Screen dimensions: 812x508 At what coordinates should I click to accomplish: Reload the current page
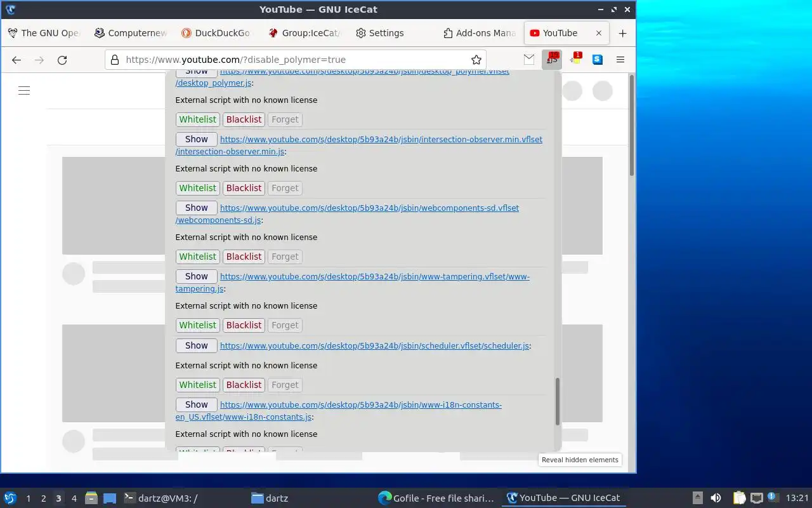(62, 60)
